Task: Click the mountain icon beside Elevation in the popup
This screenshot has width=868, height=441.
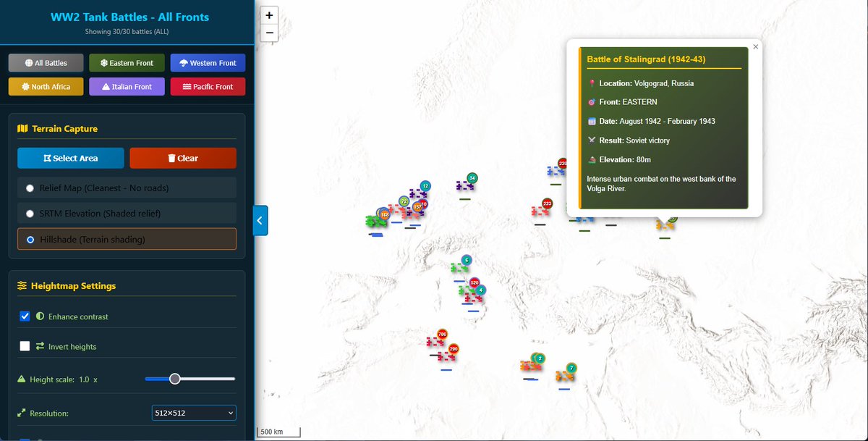Action: tap(592, 159)
